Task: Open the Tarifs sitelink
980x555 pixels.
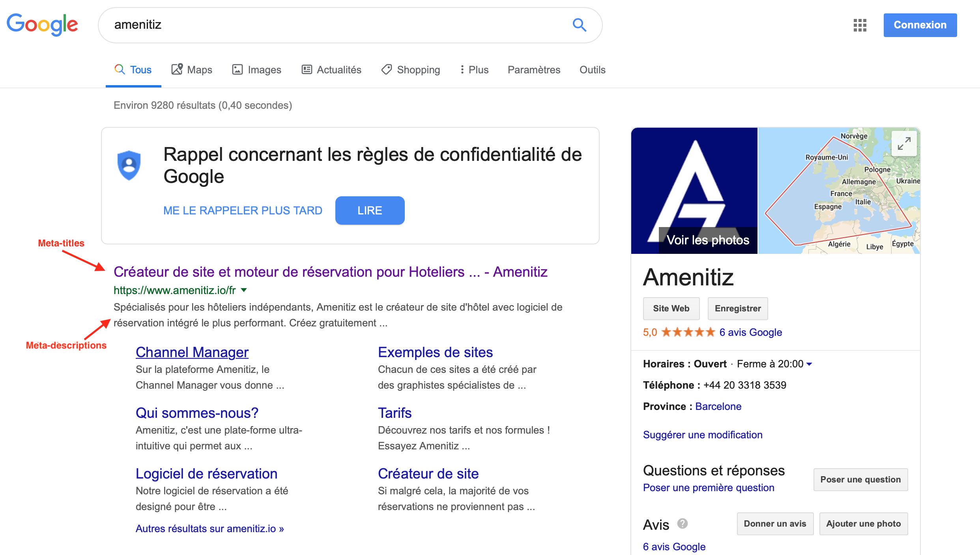Action: 395,413
